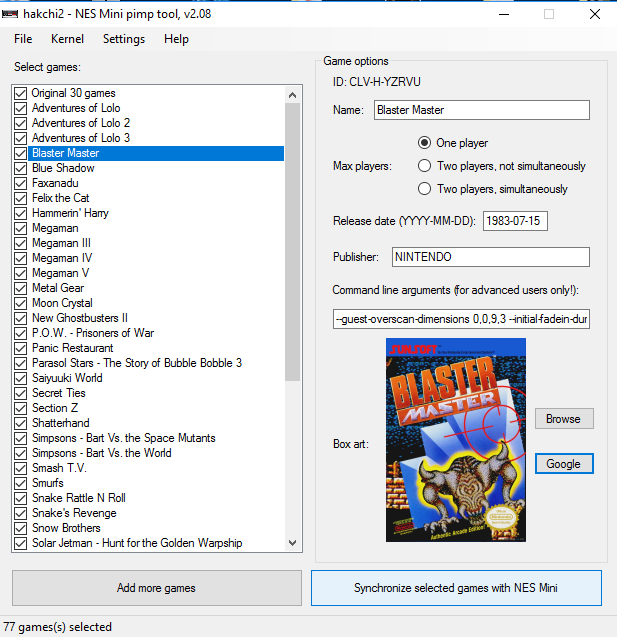Click the game Name text field
Image resolution: width=617 pixels, height=637 pixels.
coord(481,110)
